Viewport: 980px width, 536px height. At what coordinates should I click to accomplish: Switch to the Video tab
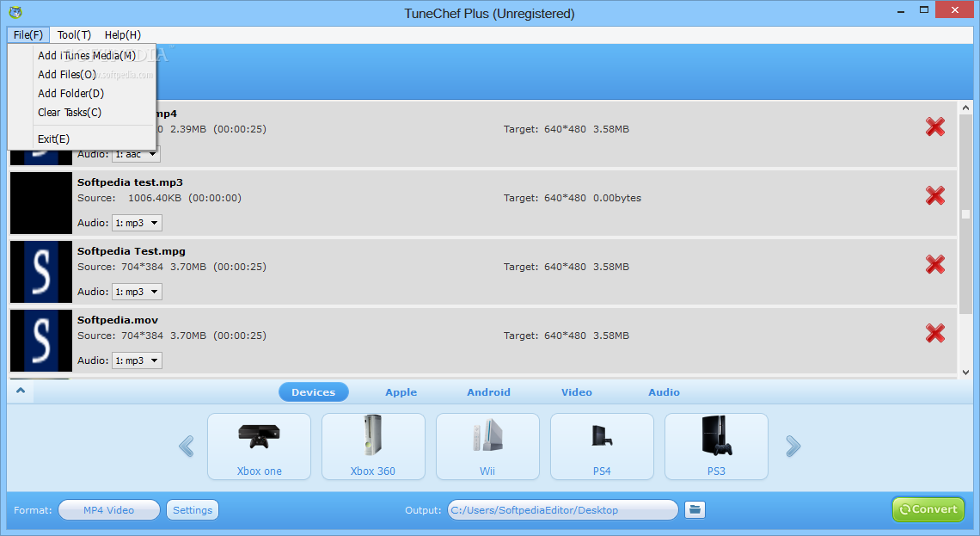point(576,392)
